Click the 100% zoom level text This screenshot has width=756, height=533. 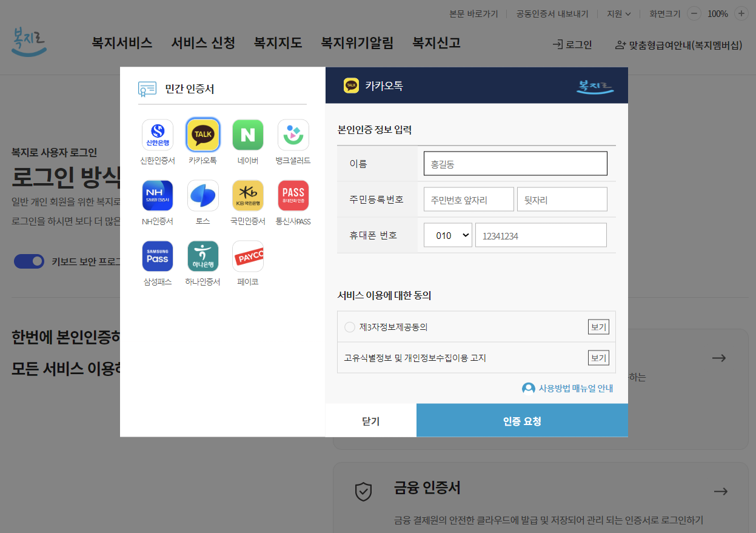tap(718, 13)
